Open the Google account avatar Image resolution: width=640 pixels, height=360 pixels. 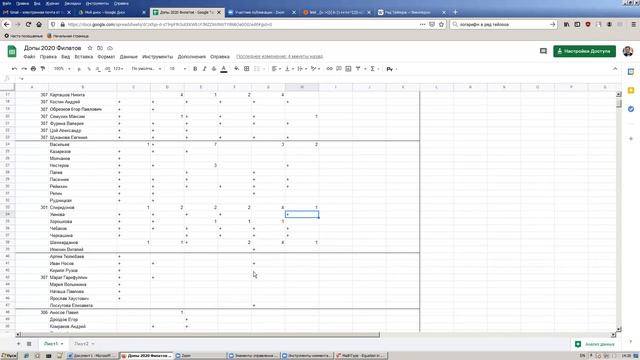click(x=628, y=51)
